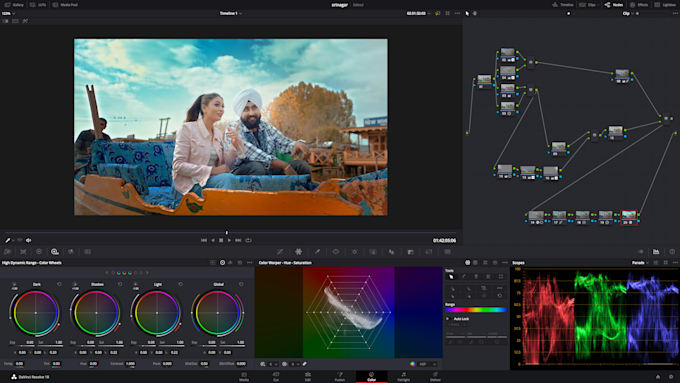This screenshot has height=383, width=680.
Task: Open the Media Pool panel
Action: click(x=65, y=5)
